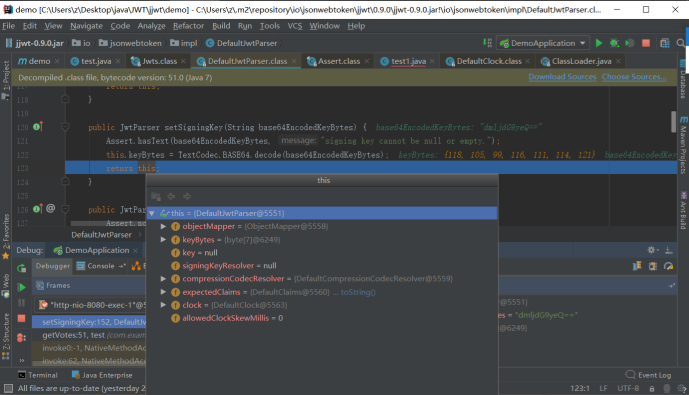
Task: Open the Console tab in debug panel
Action: tap(101, 266)
